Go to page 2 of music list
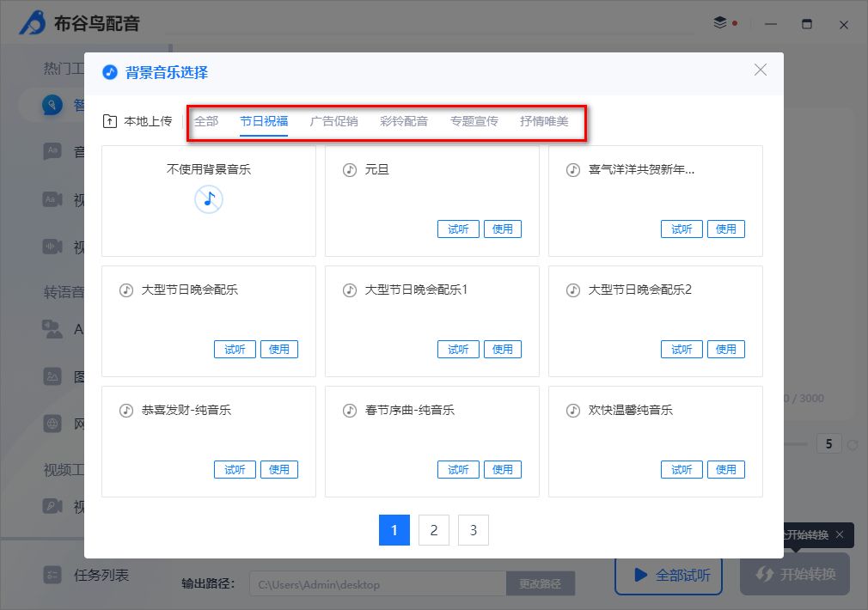868x610 pixels. 434,530
